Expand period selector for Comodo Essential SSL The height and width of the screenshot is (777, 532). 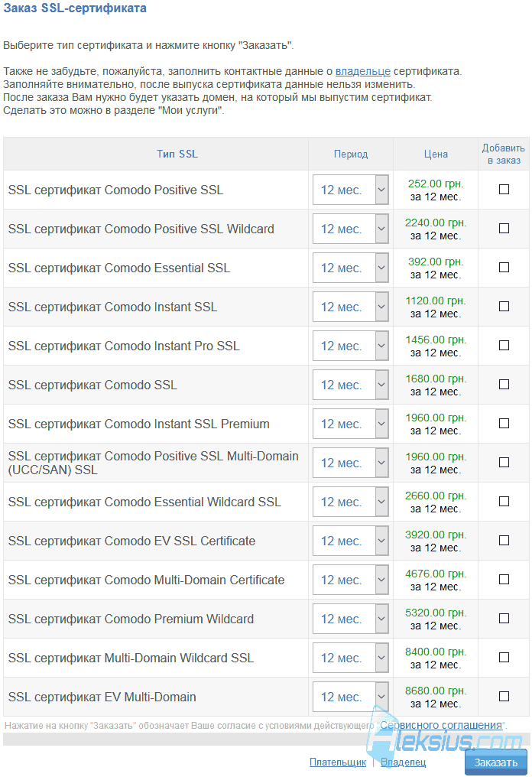[x=351, y=268]
